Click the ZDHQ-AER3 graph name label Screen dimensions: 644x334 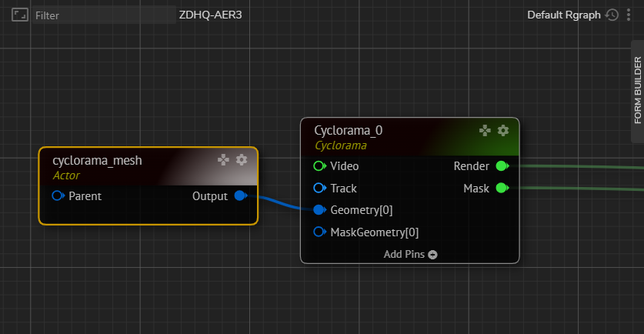point(210,15)
